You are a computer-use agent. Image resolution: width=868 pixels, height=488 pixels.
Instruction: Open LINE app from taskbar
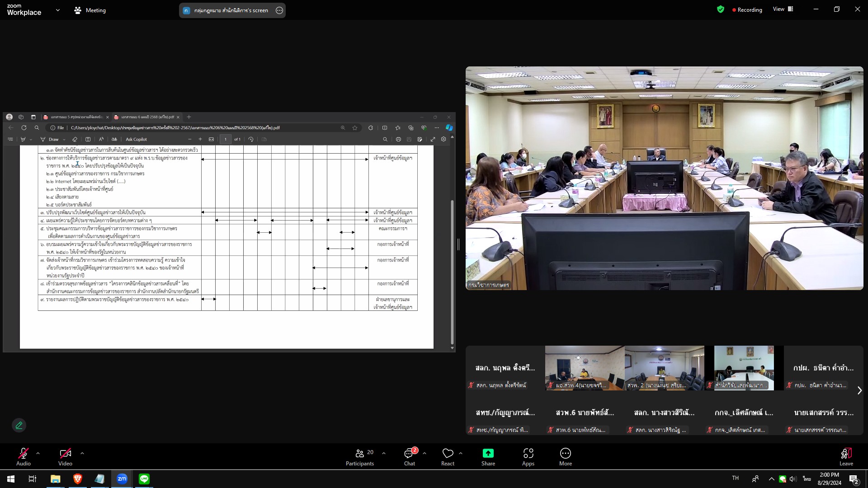coord(144,479)
